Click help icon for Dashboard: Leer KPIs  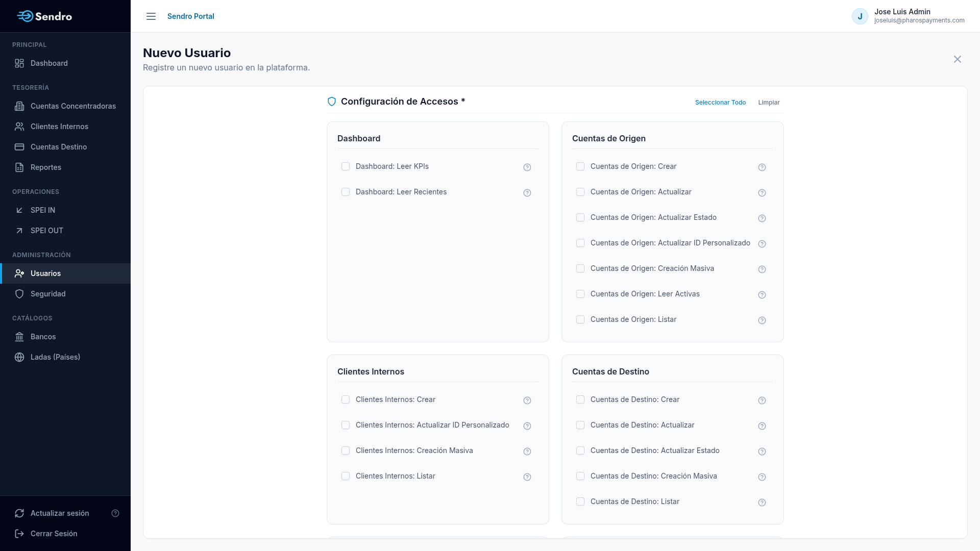[x=527, y=167]
